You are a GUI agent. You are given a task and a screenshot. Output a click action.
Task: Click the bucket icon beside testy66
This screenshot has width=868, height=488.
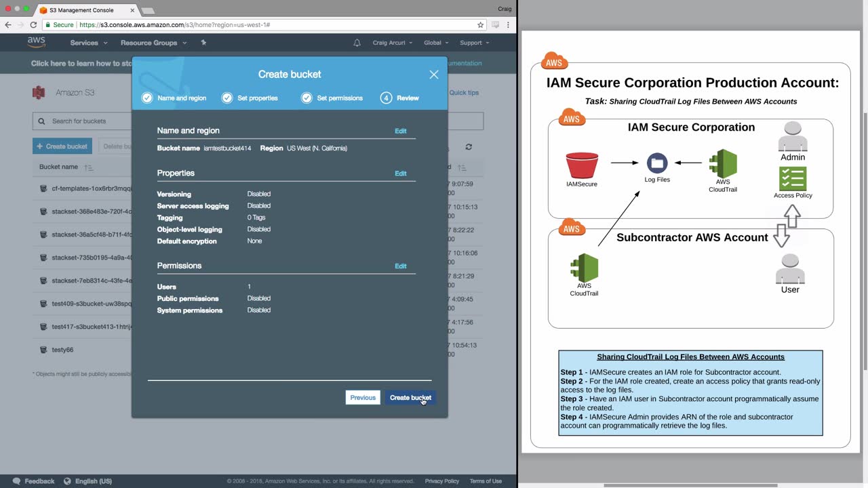[43, 350]
